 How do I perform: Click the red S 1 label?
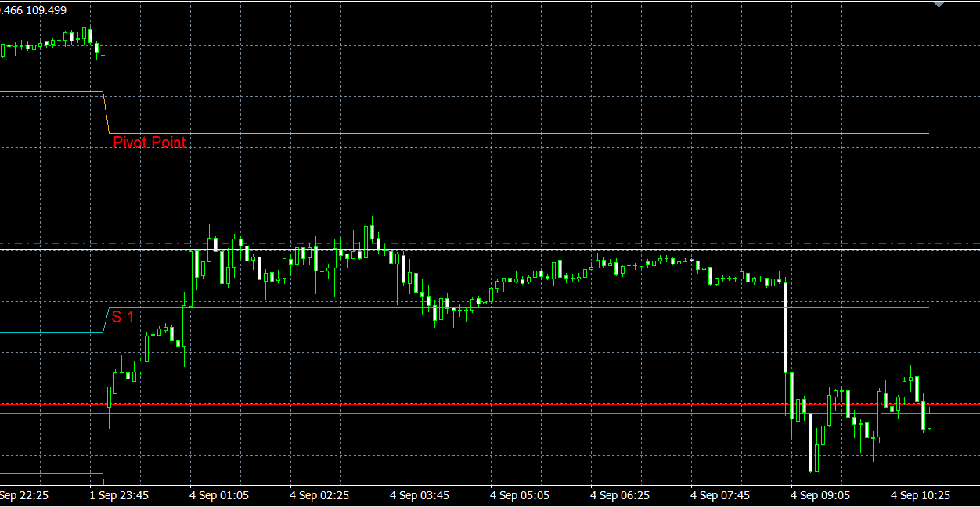[122, 317]
